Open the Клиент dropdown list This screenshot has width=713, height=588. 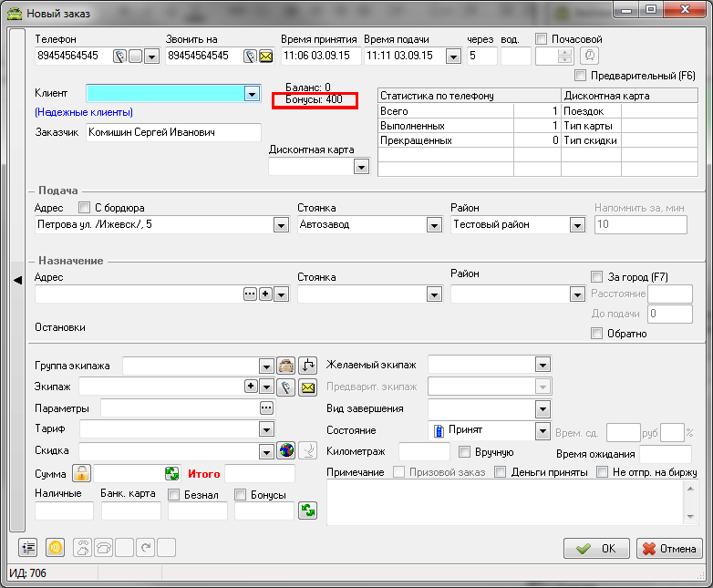(x=252, y=93)
